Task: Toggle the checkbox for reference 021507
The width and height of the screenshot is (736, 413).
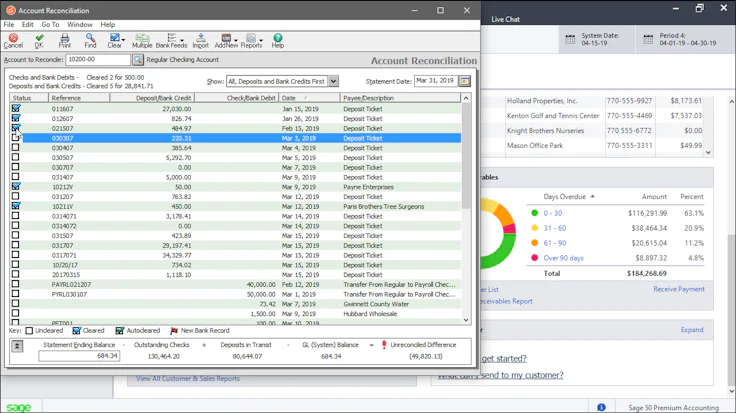Action: (x=16, y=128)
